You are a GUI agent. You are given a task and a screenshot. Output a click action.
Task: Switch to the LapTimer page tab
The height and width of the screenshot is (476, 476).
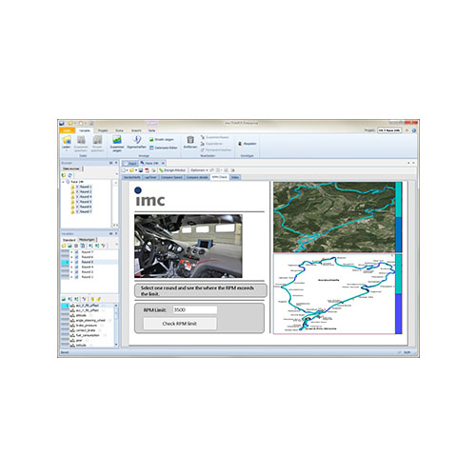pyautogui.click(x=150, y=177)
